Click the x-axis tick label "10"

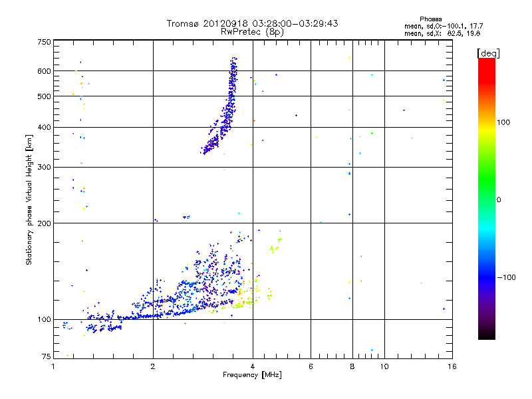point(384,366)
